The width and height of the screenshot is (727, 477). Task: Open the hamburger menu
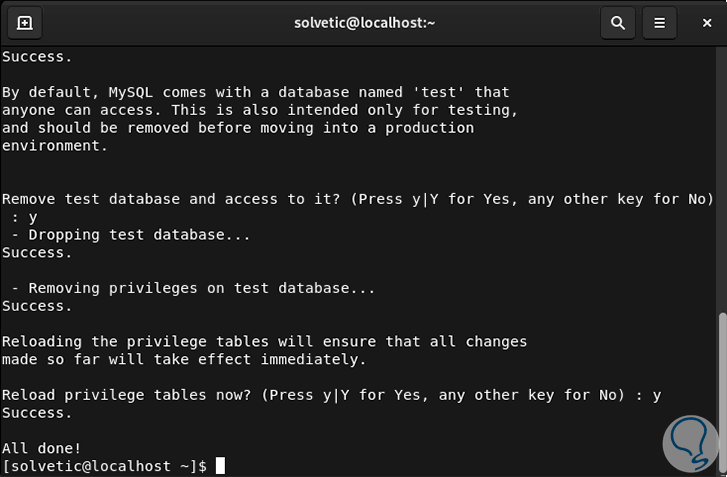coord(659,22)
